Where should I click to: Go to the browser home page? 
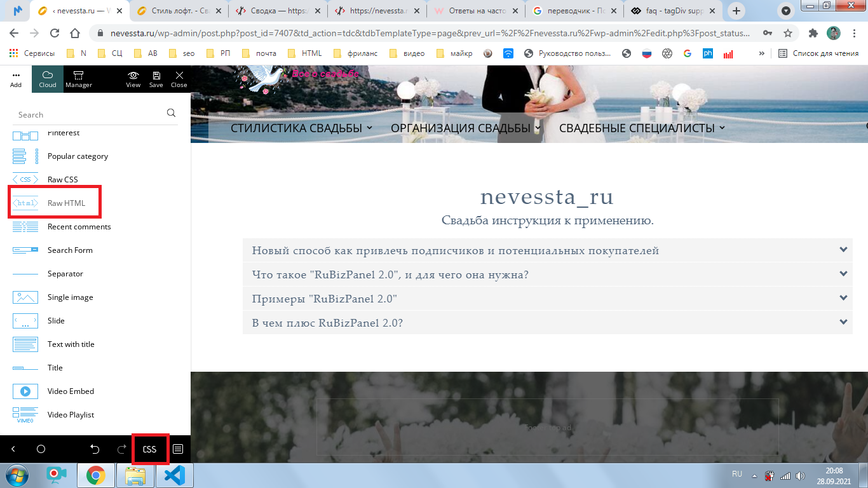(75, 34)
